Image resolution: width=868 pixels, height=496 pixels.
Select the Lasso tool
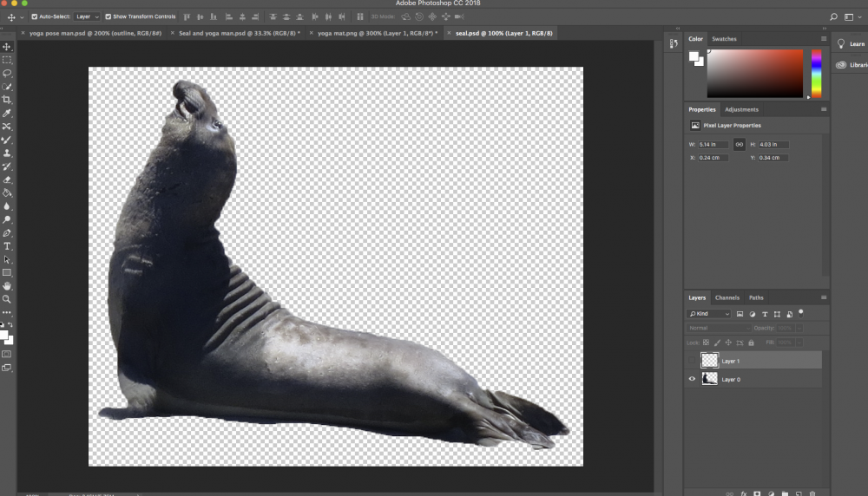7,74
